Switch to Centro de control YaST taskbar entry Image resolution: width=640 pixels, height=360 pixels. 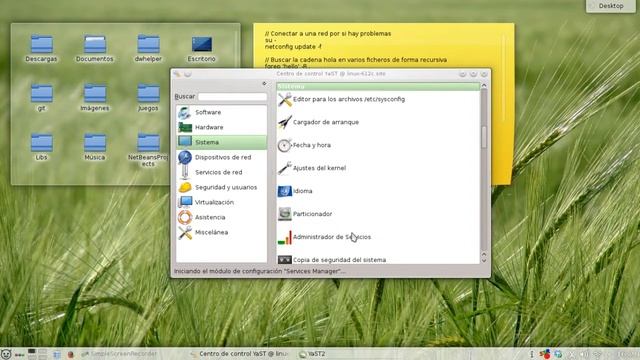point(239,354)
